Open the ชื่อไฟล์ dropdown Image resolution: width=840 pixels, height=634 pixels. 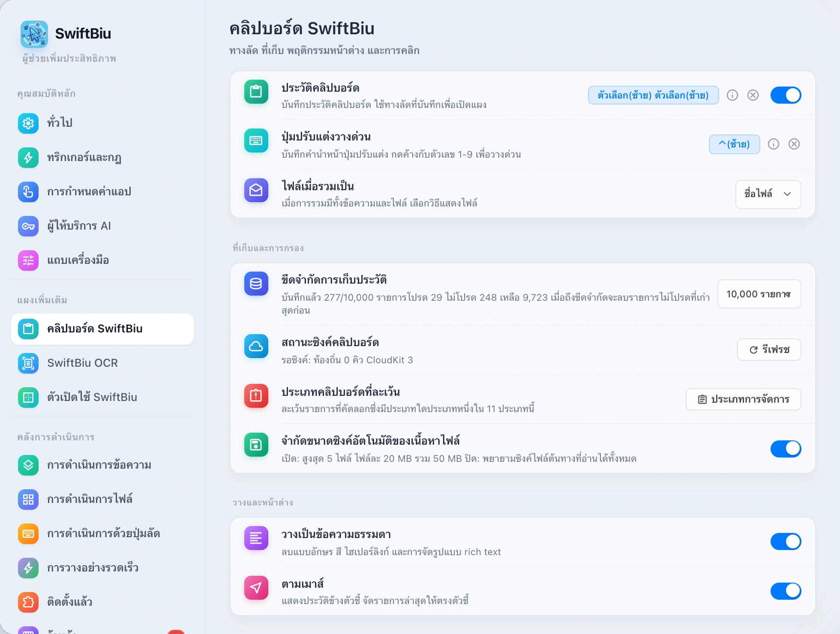[x=768, y=194]
